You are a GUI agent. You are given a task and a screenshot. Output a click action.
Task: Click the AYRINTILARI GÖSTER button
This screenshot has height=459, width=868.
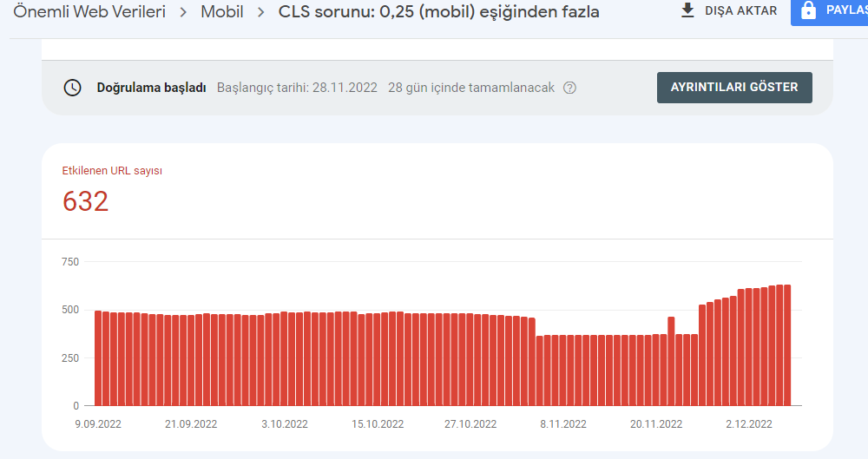tap(734, 88)
